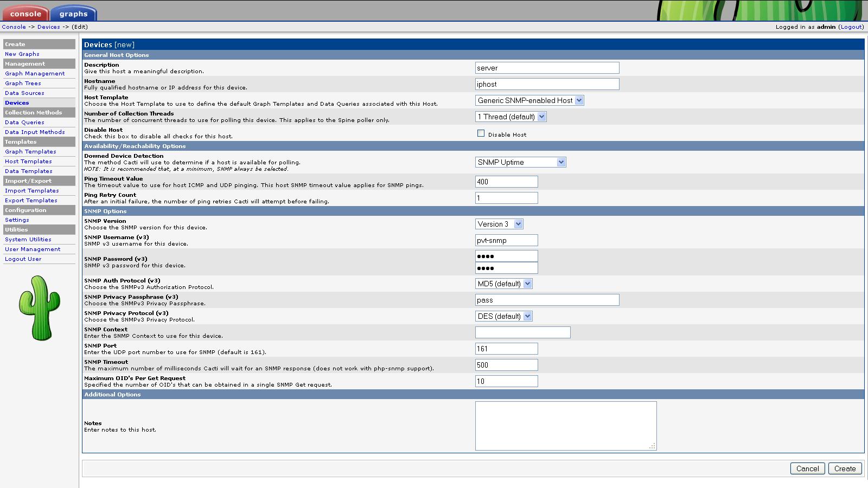This screenshot has height=488, width=868.
Task: Click the SNMP Password confirmation field
Action: [x=506, y=268]
